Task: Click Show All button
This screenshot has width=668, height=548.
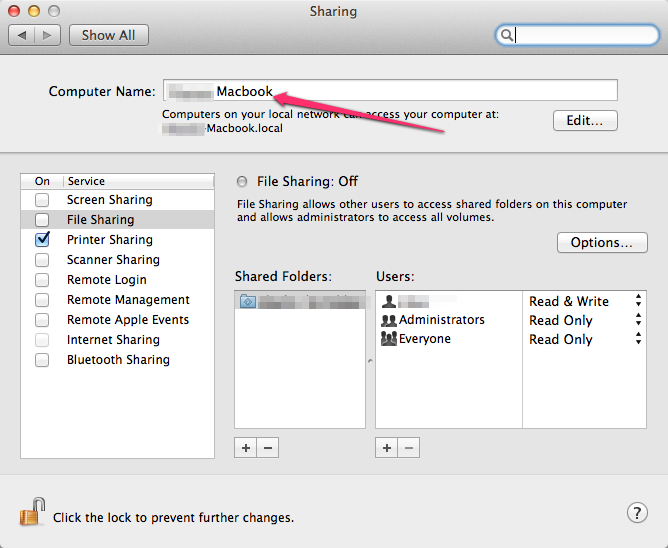Action: [109, 35]
